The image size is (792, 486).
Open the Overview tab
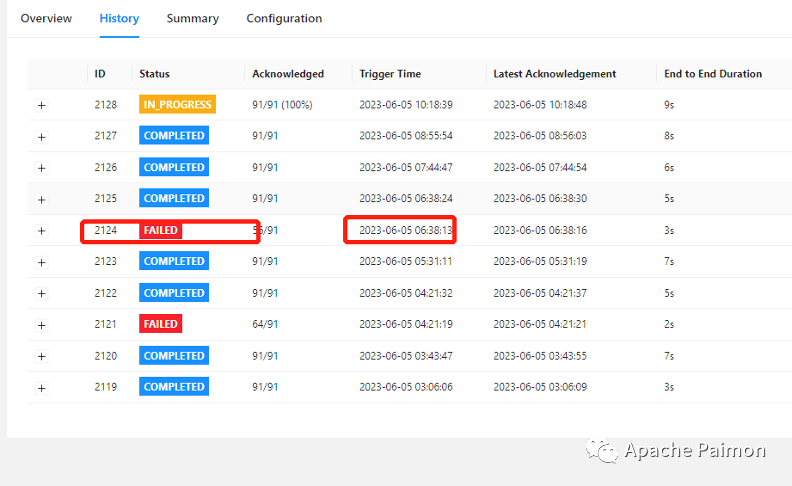46,19
